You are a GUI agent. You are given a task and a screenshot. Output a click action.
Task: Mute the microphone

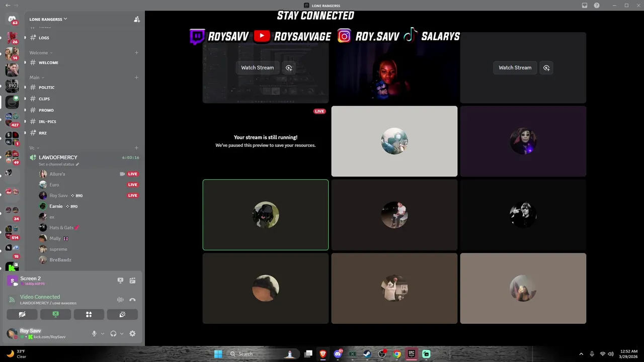click(94, 333)
